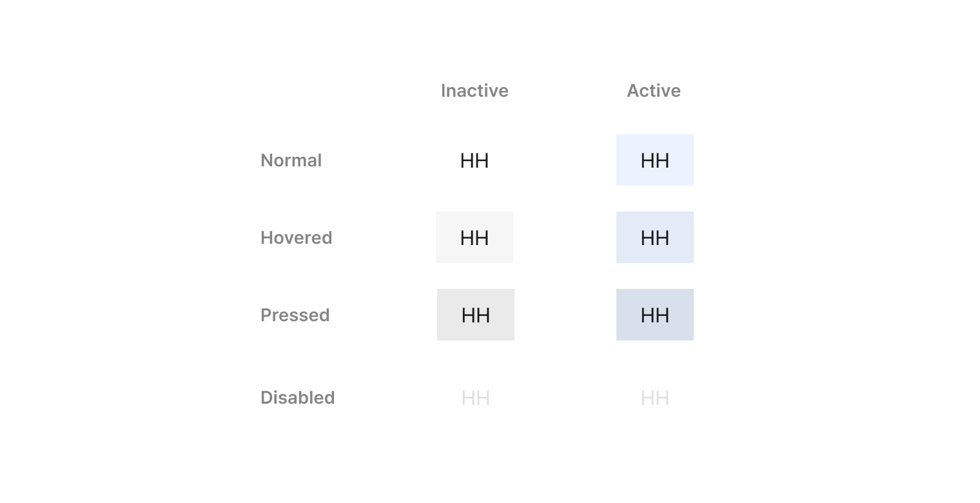Viewport: 980px width, 503px height.
Task: Click the Disabled Inactive HH button
Action: coord(476,398)
